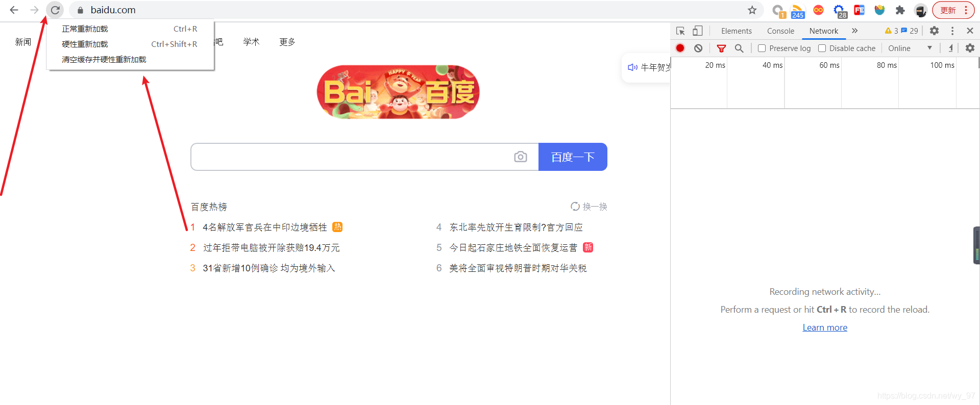Open DevTools settings gear
Screen dimensions: 980x405
click(934, 31)
